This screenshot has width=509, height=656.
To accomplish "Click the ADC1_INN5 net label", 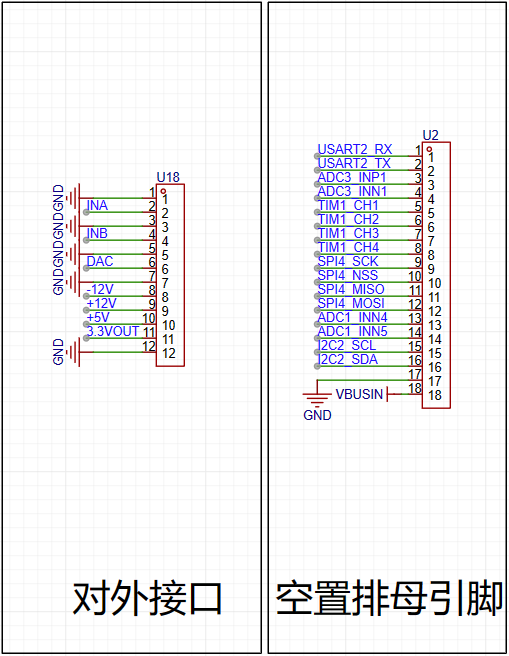I will tap(352, 331).
